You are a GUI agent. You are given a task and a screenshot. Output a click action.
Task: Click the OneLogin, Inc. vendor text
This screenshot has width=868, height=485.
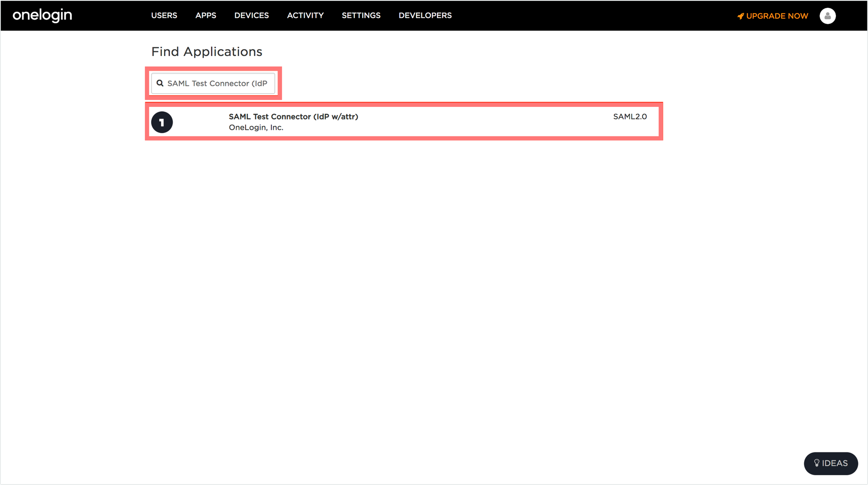coord(256,128)
